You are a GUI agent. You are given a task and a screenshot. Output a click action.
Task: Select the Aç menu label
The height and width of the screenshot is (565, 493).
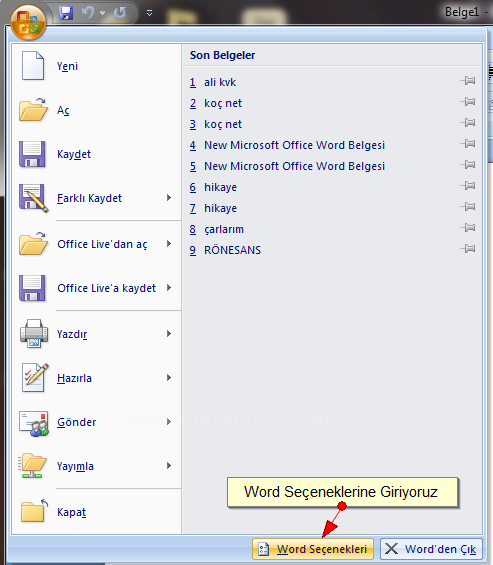(63, 110)
